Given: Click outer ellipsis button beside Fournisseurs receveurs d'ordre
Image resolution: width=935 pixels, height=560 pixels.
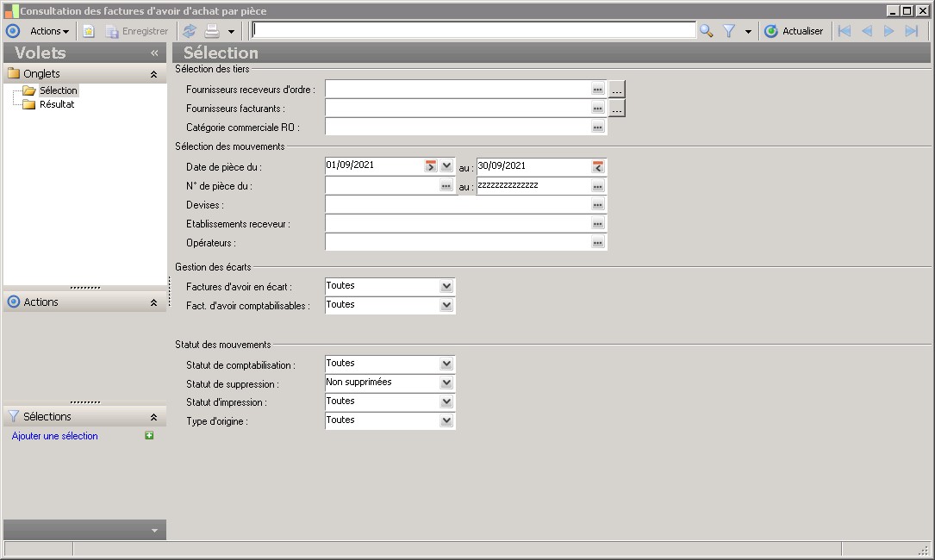Looking at the screenshot, I should coord(616,90).
